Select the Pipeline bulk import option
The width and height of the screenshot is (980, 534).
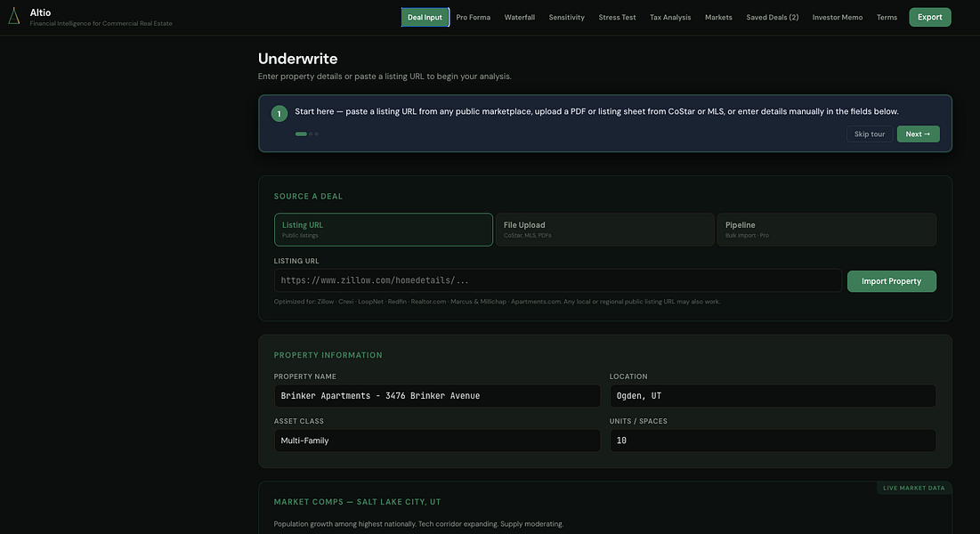(x=826, y=230)
